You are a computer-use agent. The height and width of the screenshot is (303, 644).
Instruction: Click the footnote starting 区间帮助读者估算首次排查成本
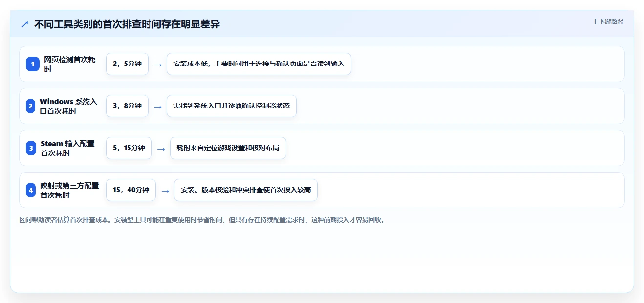203,220
